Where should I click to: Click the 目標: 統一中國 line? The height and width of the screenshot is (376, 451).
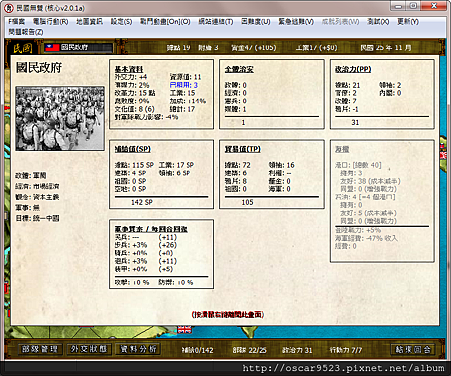[37, 218]
